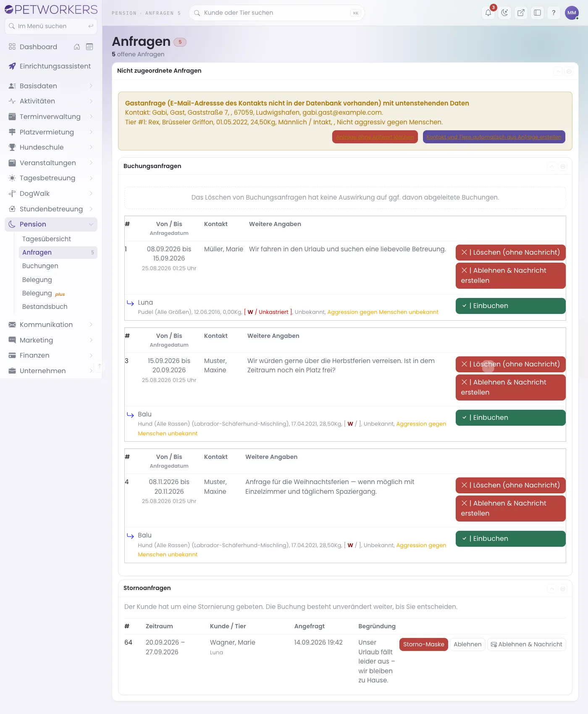Click Ablehnen for Wagner, Marie cancellation
This screenshot has width=588, height=714.
[x=467, y=645]
